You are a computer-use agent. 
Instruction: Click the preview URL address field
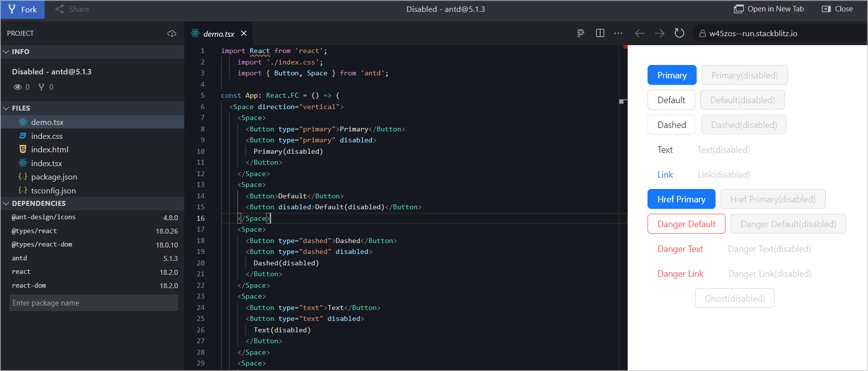(780, 33)
